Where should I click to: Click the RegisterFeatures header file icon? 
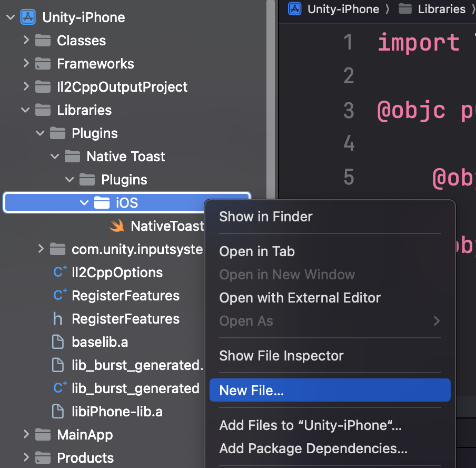tap(58, 319)
